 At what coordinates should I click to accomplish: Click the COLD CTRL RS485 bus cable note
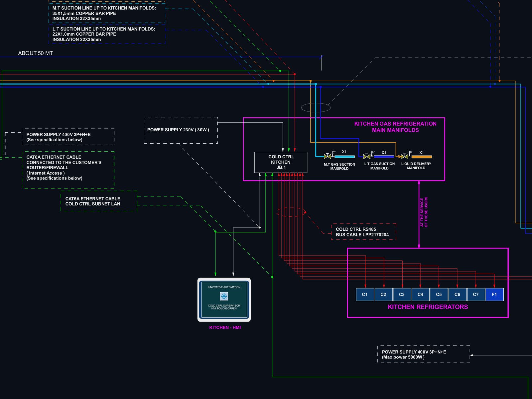364,232
